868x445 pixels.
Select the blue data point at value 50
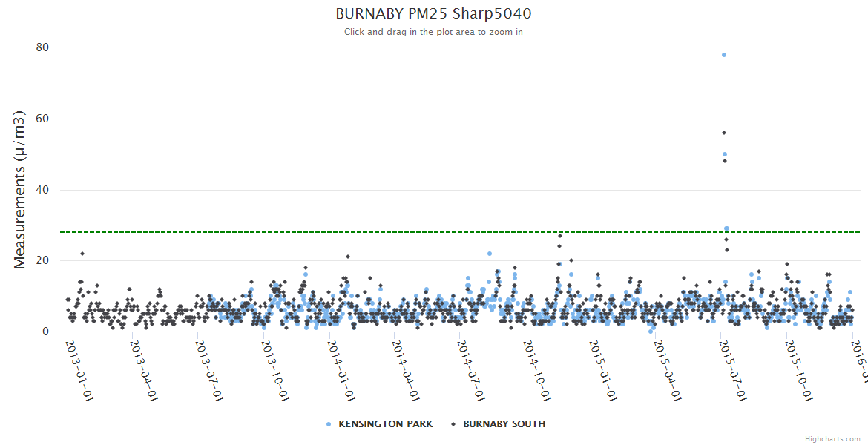[725, 154]
